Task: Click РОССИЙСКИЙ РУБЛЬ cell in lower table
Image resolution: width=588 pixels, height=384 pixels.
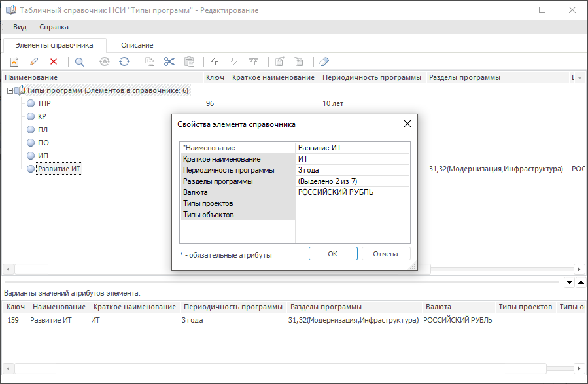Action: pyautogui.click(x=457, y=320)
